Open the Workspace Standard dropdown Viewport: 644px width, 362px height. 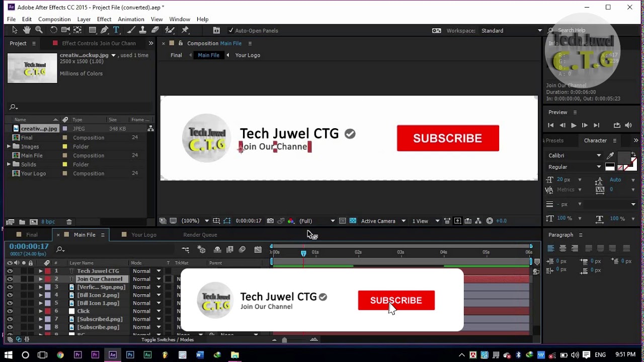512,31
